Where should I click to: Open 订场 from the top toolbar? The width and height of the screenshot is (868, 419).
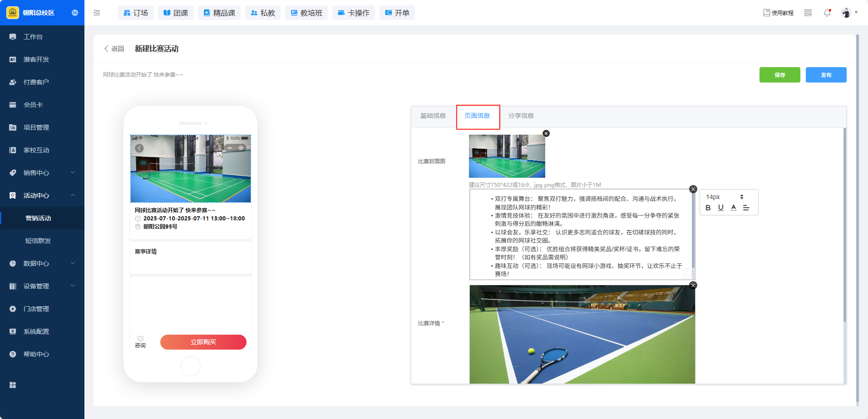tap(136, 13)
